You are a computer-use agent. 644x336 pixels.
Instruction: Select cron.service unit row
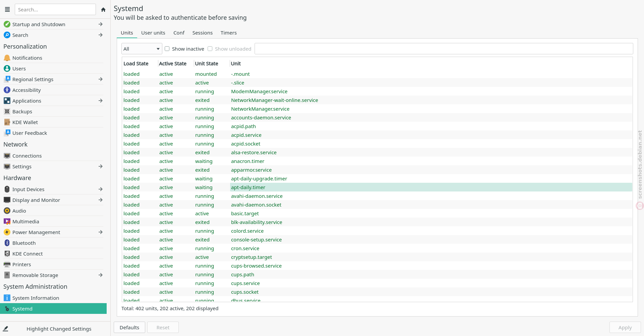(x=377, y=248)
